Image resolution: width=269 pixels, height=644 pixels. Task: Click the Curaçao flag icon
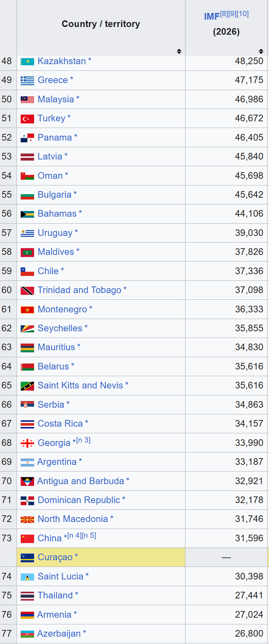coord(27,557)
